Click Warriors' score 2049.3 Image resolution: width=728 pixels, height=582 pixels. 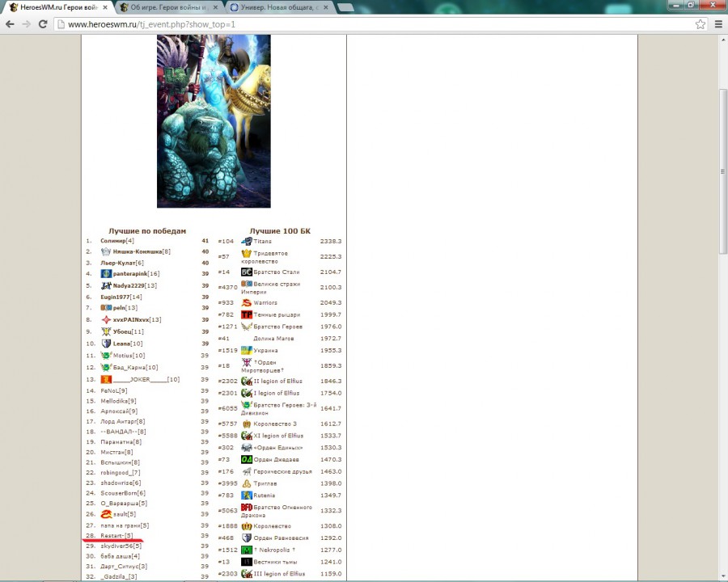pos(331,302)
